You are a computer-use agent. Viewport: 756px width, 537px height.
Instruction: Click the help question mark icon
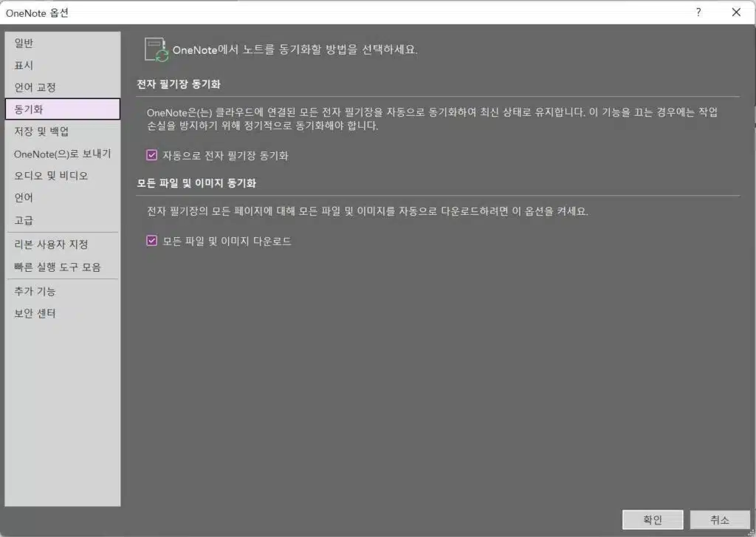click(x=698, y=12)
